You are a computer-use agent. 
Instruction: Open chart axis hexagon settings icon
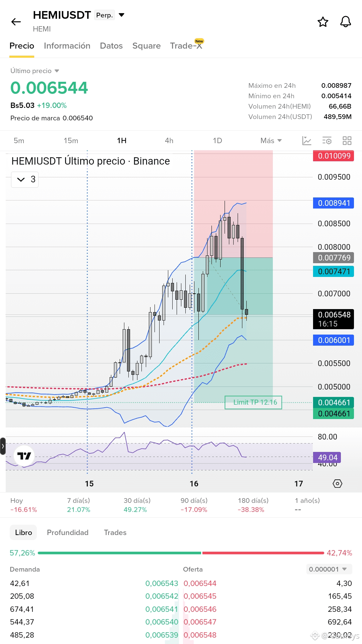(337, 483)
